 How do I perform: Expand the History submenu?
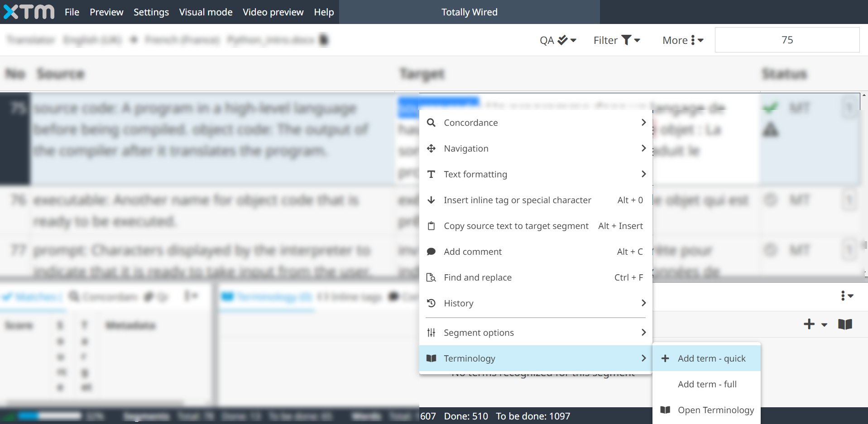click(x=536, y=303)
